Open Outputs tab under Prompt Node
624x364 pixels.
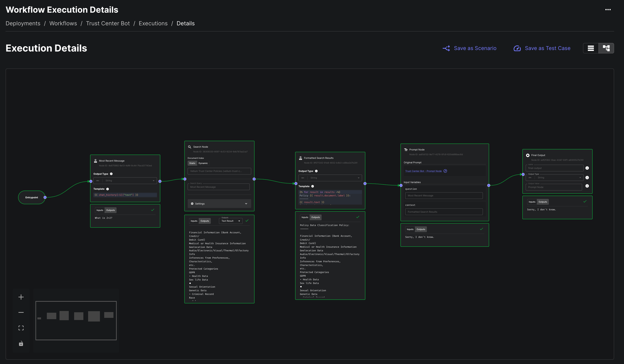pos(421,229)
